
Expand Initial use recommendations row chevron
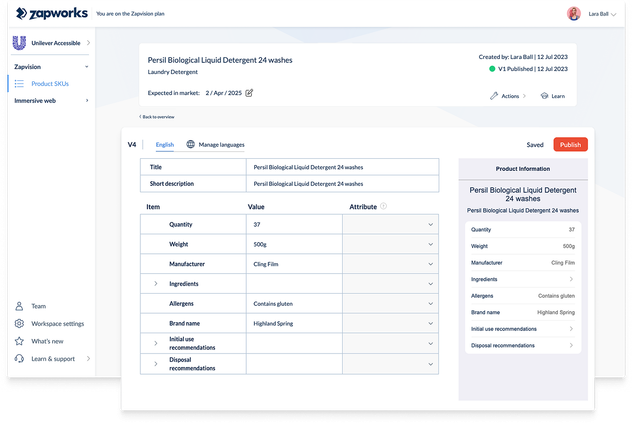coord(156,343)
